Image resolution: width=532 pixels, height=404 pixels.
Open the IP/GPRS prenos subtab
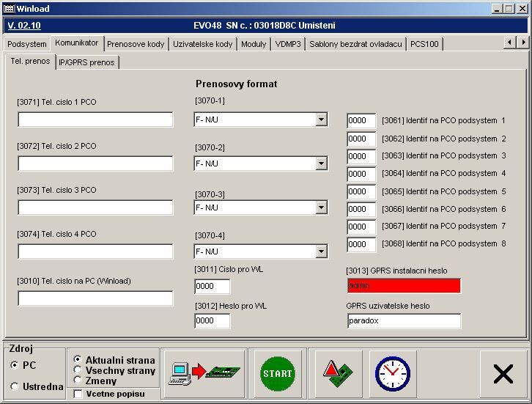[x=86, y=62]
